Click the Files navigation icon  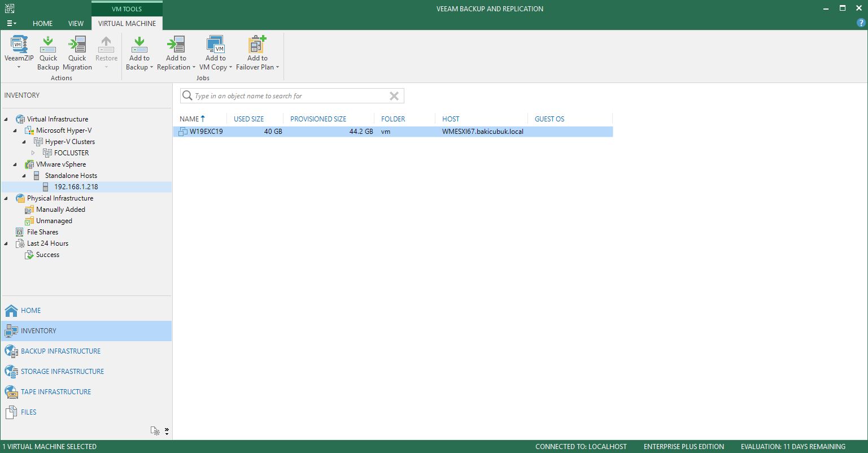coord(11,412)
